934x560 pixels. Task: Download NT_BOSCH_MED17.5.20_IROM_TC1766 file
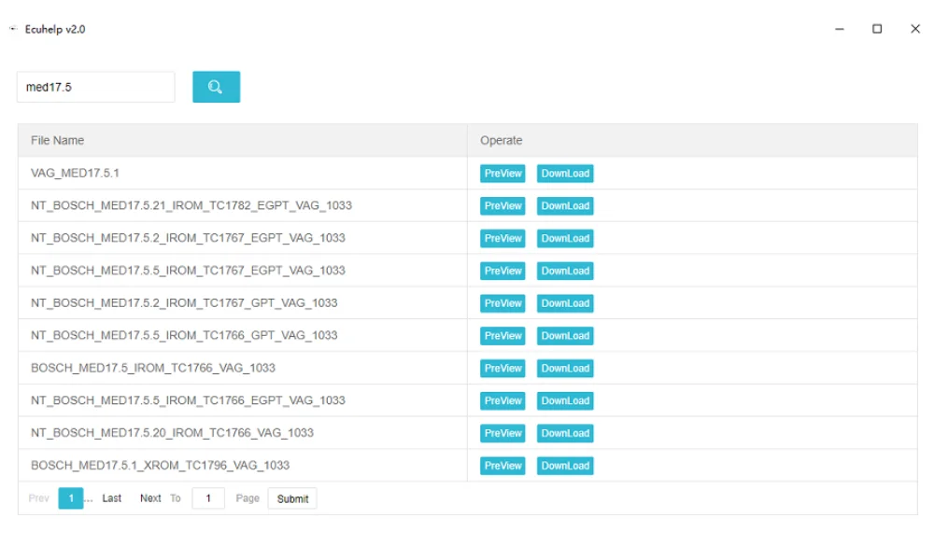[x=565, y=433]
